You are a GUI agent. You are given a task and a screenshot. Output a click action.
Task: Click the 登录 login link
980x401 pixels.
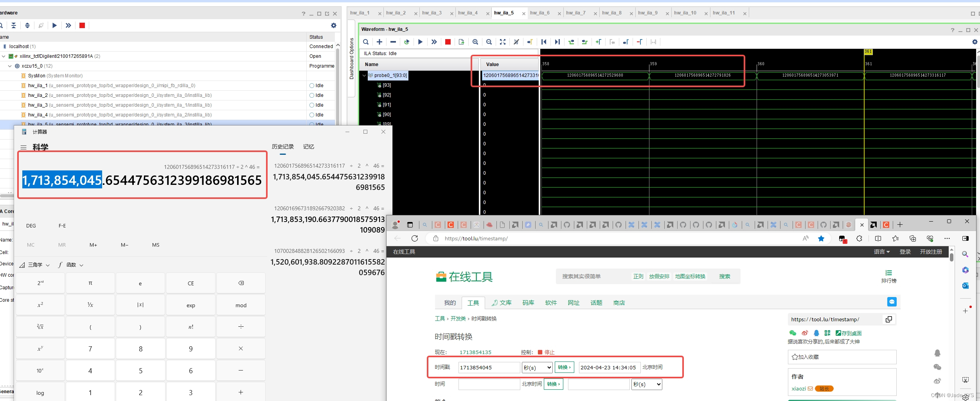pyautogui.click(x=905, y=251)
